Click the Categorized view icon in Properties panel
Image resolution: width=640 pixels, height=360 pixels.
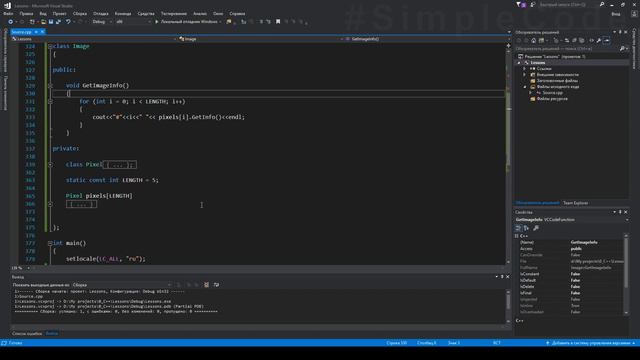pos(518,228)
